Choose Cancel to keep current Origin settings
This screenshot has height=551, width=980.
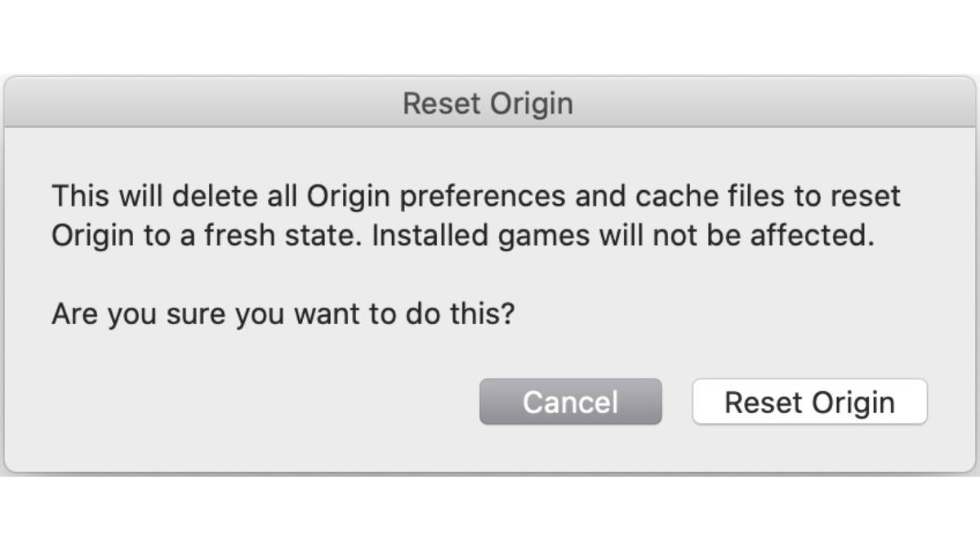coord(569,401)
